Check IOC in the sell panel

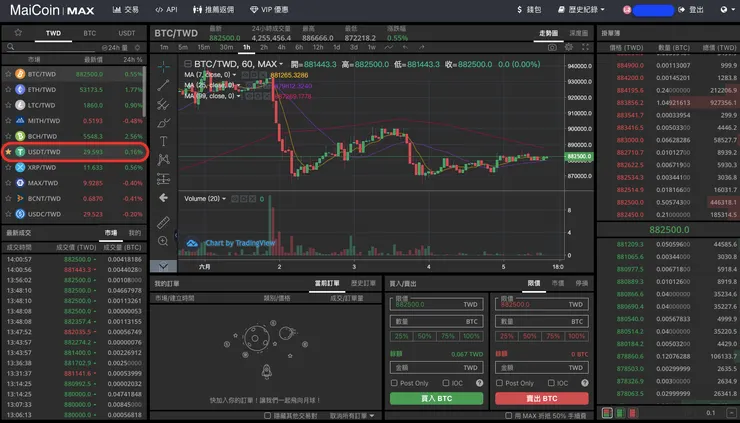tap(551, 383)
